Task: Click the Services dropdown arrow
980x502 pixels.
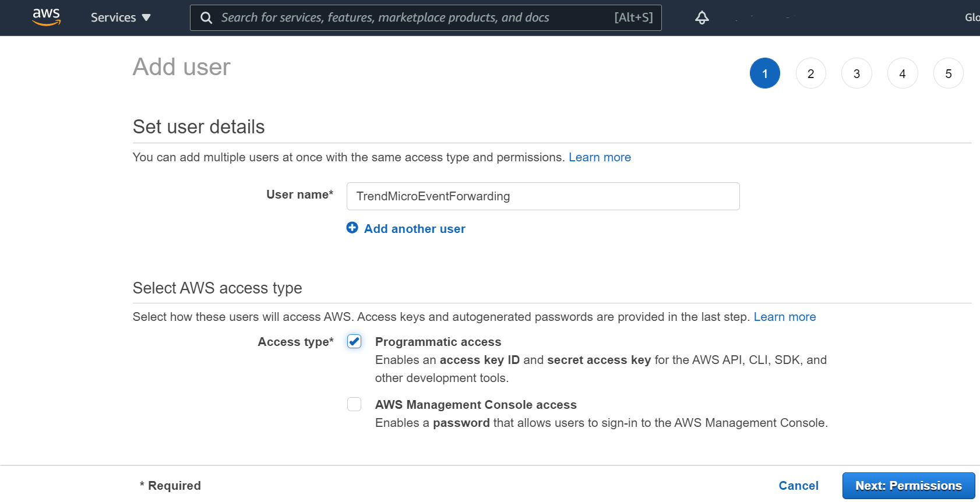Action: tap(146, 18)
